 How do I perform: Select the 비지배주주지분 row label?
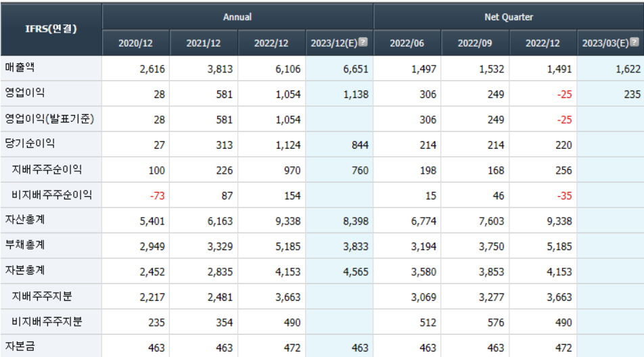click(x=47, y=321)
